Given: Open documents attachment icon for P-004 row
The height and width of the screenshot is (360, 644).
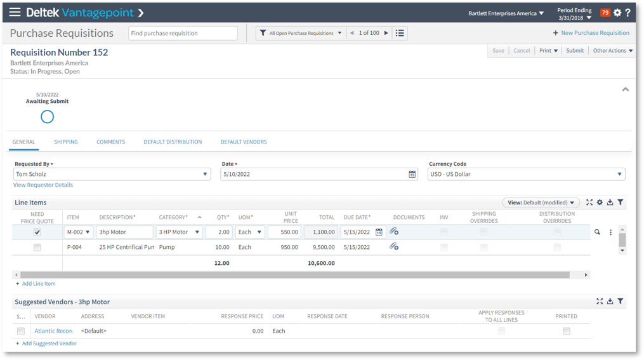Looking at the screenshot, I should pos(394,247).
